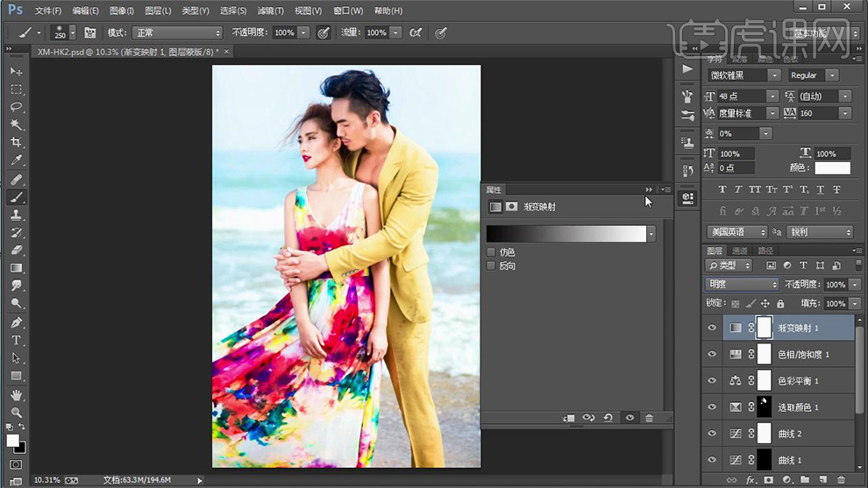Switch to the 通道 channels tab

pyautogui.click(x=740, y=251)
